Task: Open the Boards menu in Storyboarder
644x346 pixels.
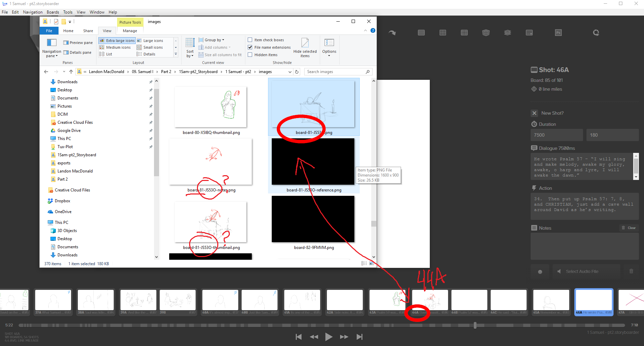Action: 53,12
